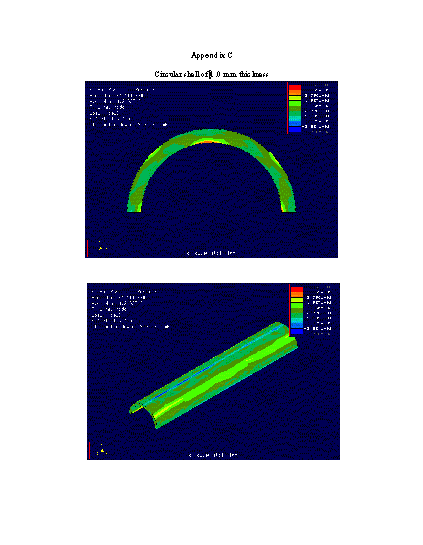Click the axis triad icon in the bottom plot
Viewport: 423px width, 545px height.
point(102,450)
